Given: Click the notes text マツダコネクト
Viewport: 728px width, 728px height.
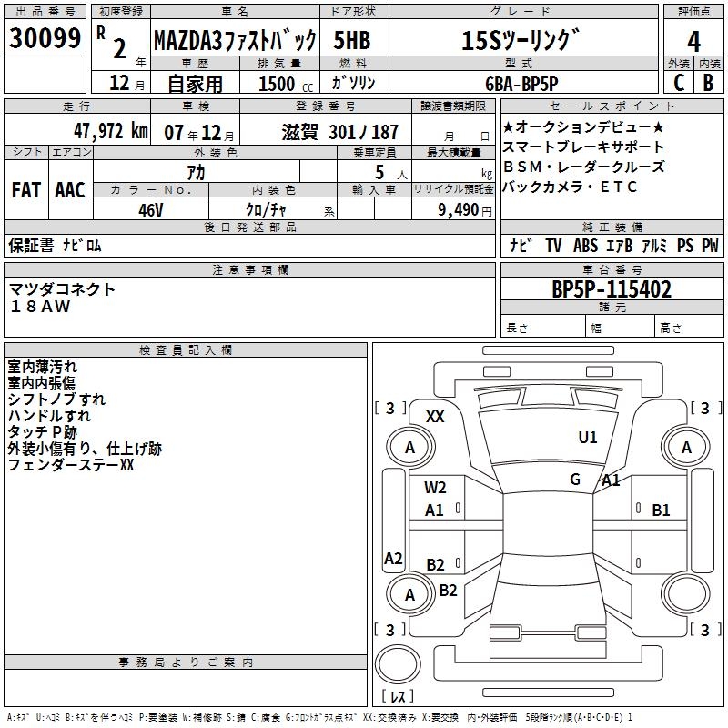Looking at the screenshot, I should click(x=62, y=289).
